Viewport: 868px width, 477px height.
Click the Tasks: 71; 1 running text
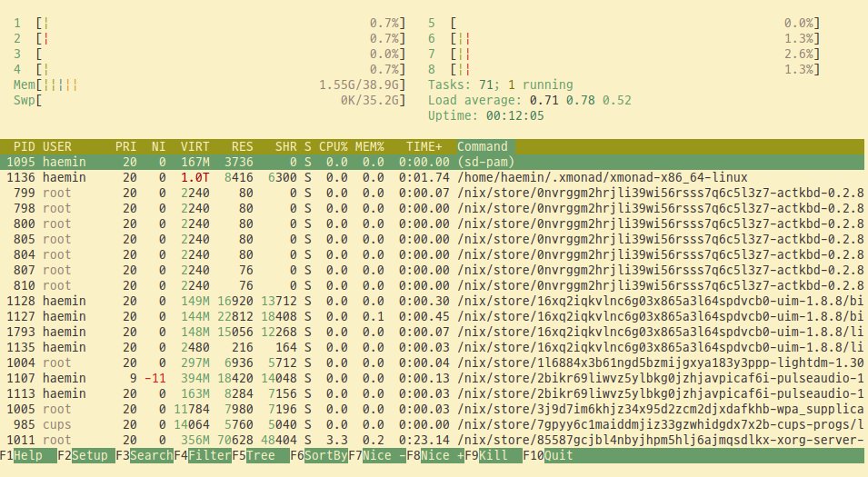[501, 85]
